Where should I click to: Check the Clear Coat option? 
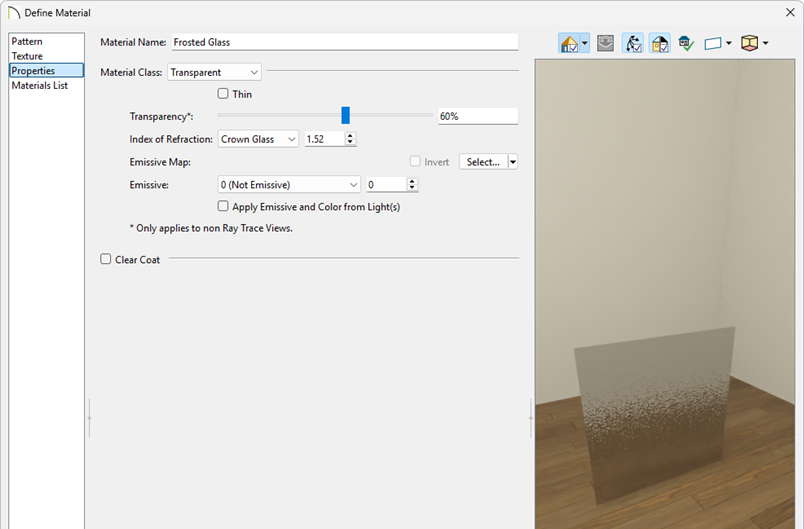(105, 259)
